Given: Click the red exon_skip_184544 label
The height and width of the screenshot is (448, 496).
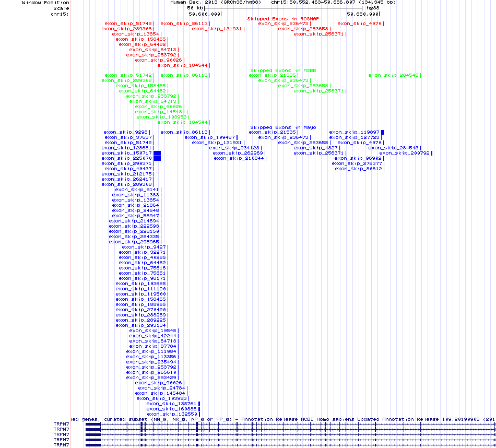Looking at the screenshot, I should [182, 65].
